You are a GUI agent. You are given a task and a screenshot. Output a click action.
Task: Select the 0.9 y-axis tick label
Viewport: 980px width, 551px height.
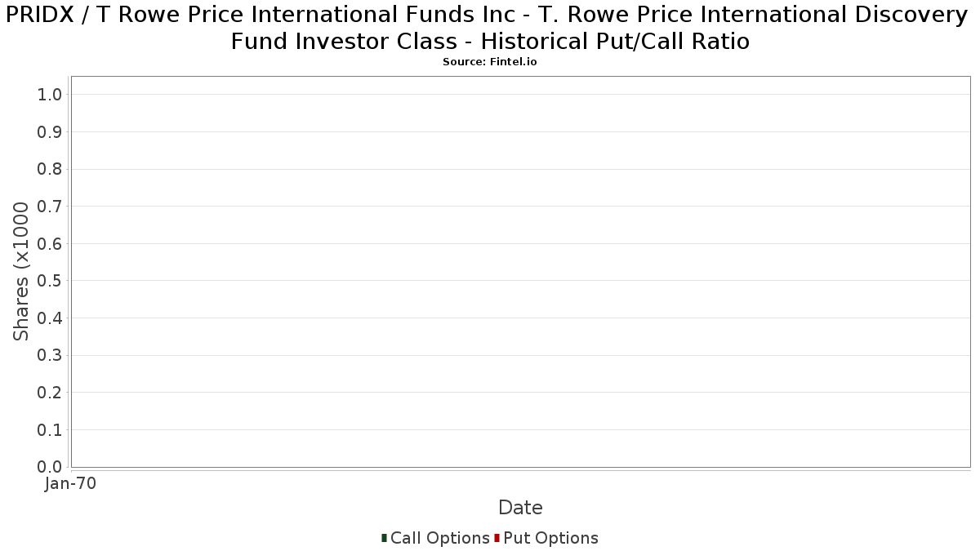[x=50, y=132]
